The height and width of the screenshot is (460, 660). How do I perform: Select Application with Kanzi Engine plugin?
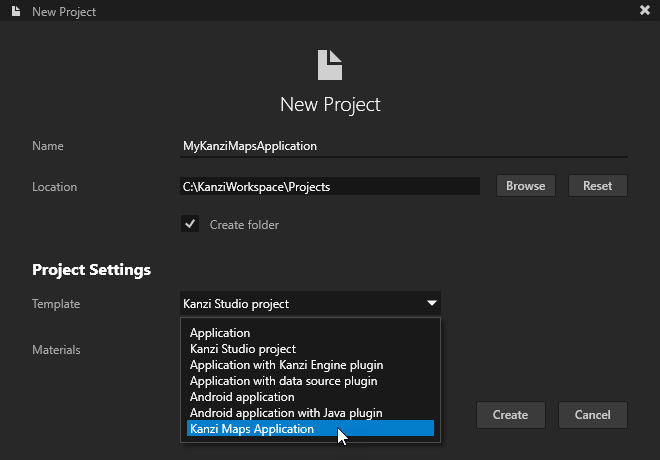point(310,365)
